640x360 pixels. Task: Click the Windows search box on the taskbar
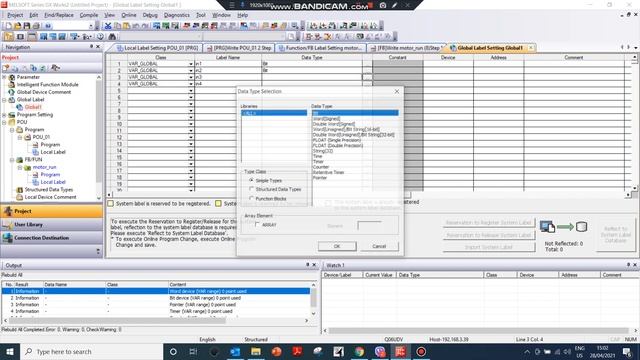91,351
